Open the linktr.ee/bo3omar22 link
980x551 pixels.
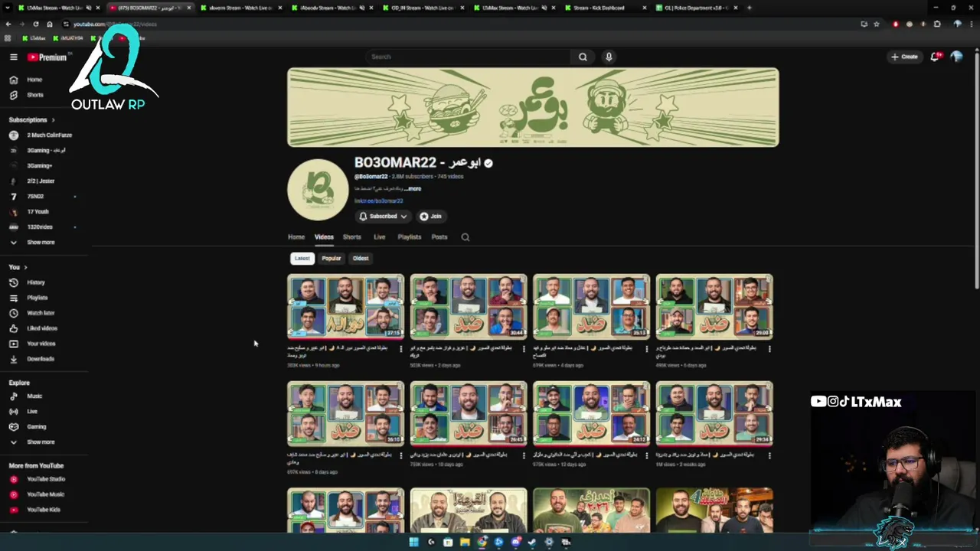[x=378, y=201]
